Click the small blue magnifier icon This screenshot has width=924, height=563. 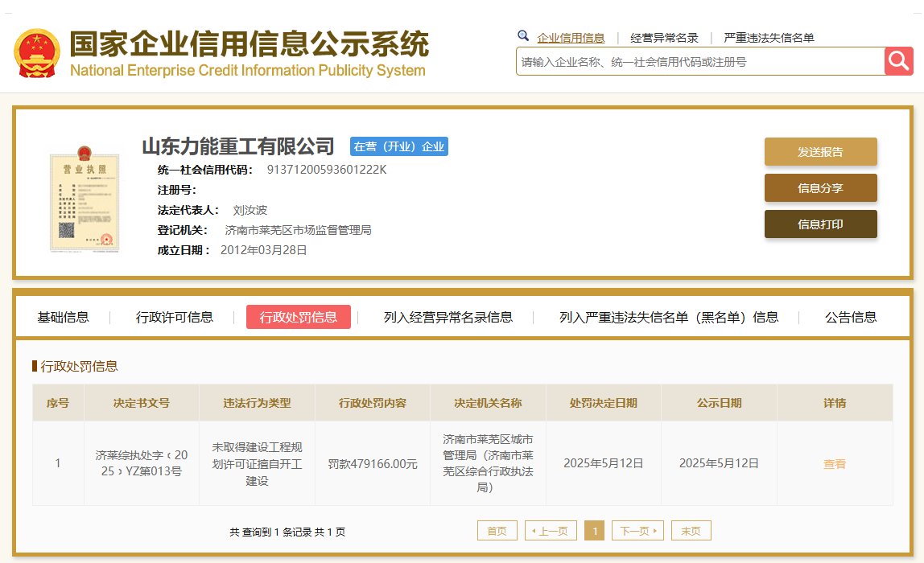click(522, 36)
